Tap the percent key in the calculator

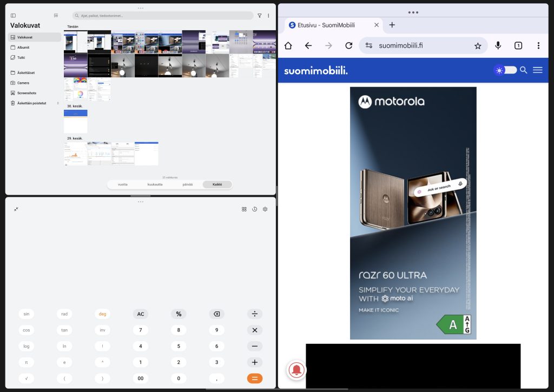(179, 314)
